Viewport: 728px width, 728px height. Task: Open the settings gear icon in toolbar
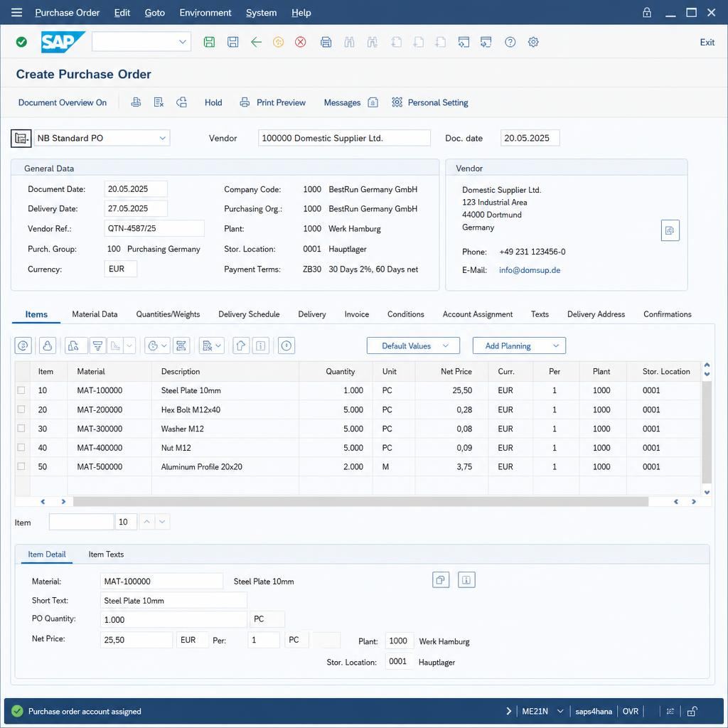point(533,42)
